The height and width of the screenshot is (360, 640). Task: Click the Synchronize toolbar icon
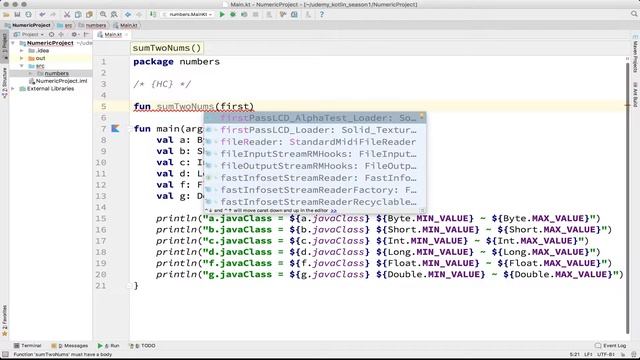pos(29,14)
